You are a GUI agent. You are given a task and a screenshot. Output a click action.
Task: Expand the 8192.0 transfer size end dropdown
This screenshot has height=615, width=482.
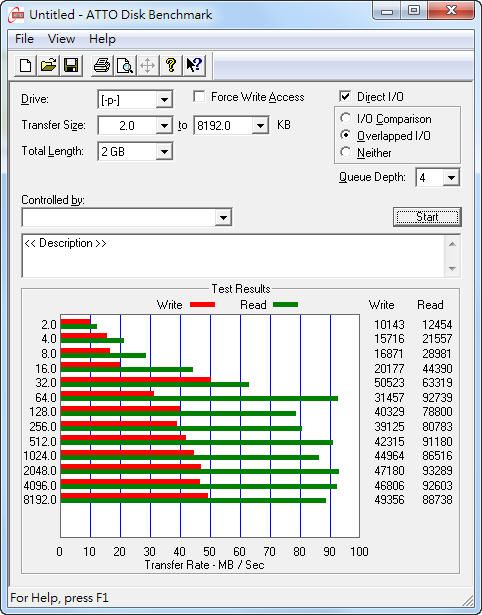(260, 126)
